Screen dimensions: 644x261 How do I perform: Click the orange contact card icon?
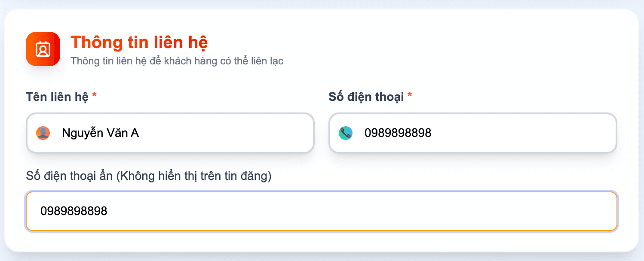[x=43, y=49]
